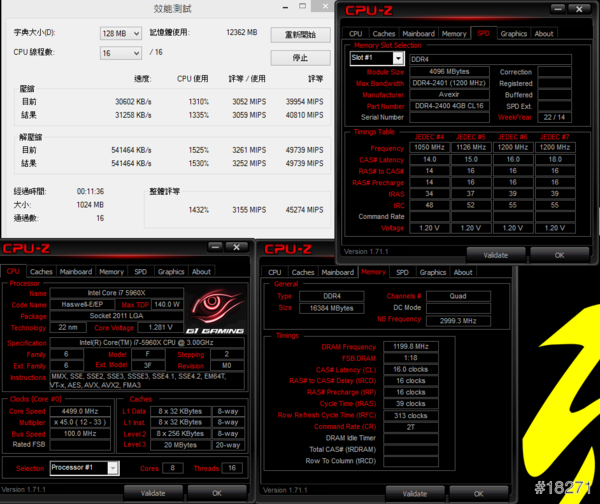Select Graphics tab in Memory window
The width and height of the screenshot is (600, 504).
tap(433, 272)
